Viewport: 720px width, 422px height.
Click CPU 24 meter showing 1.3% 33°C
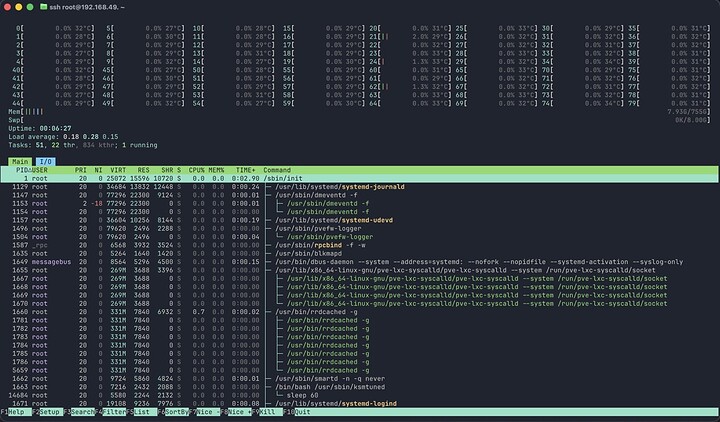pos(410,62)
